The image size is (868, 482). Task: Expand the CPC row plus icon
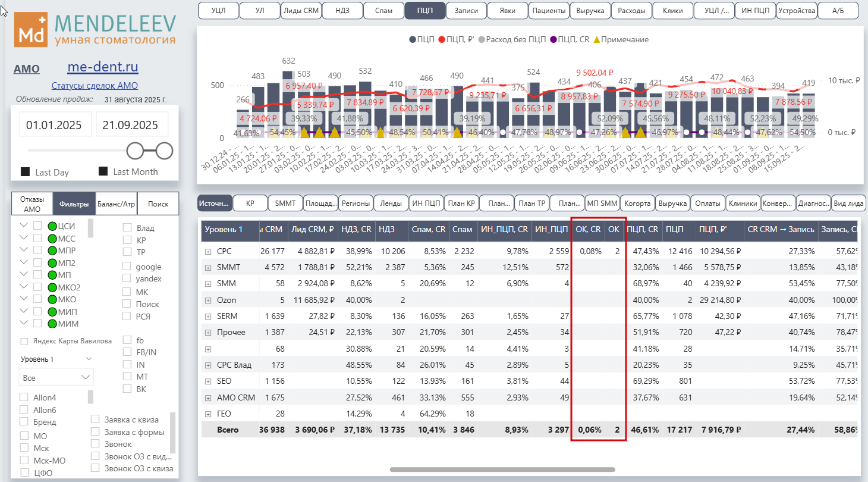pos(208,252)
